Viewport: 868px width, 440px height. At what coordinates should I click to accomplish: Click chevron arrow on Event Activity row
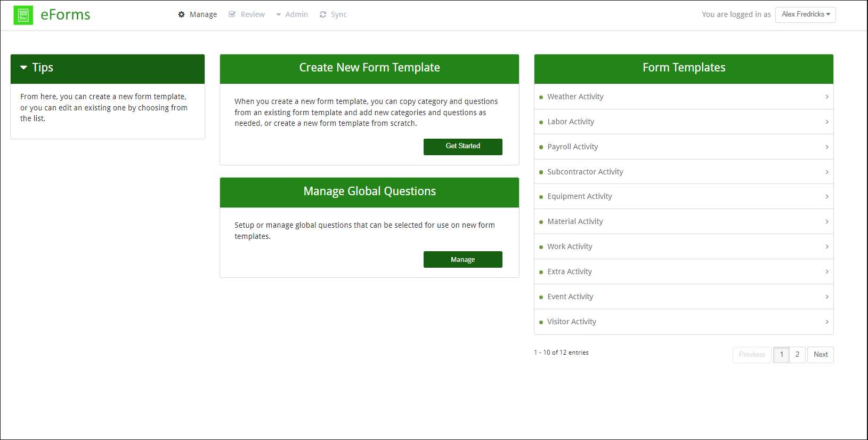[827, 297]
